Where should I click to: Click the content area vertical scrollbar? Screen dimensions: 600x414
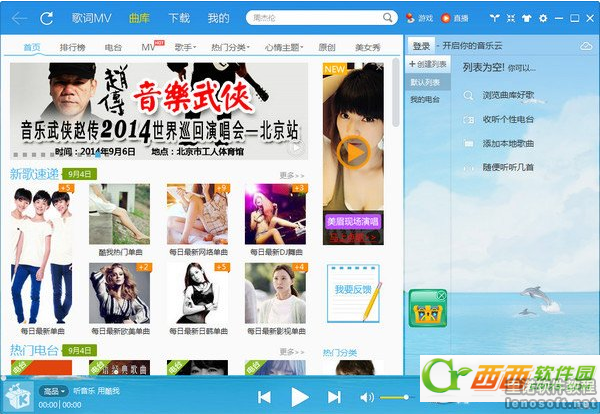[396, 93]
